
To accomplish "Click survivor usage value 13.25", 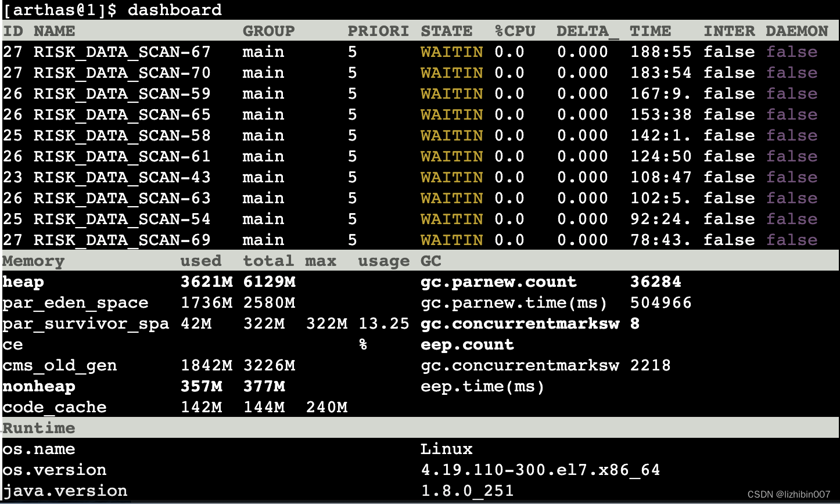I will pos(383,323).
